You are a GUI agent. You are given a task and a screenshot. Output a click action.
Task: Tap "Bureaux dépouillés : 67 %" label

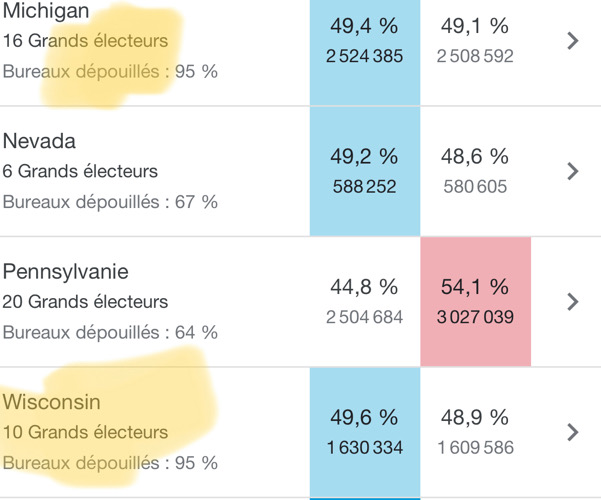[x=110, y=202]
